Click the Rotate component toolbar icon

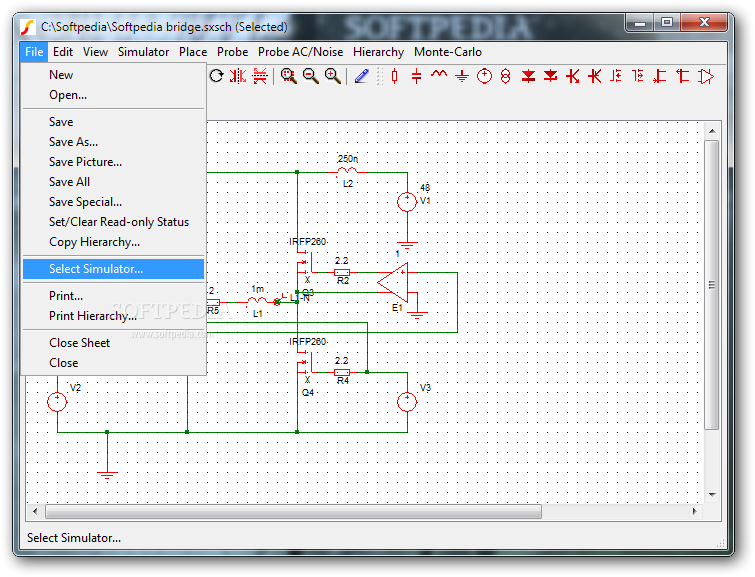coord(216,76)
